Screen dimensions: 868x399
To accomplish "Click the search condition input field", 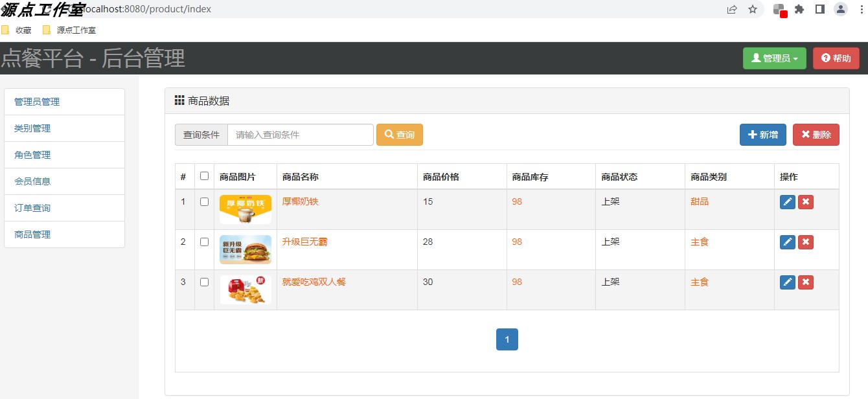I will 299,134.
